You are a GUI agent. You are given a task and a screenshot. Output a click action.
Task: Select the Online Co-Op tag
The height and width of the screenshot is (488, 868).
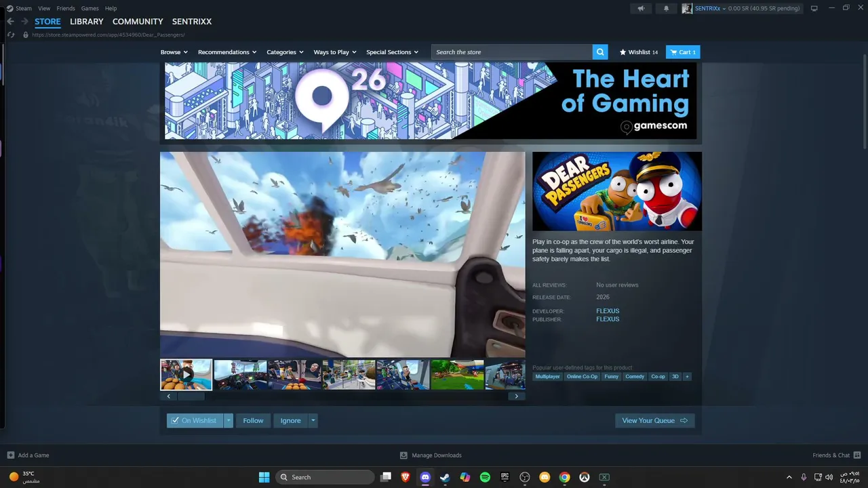click(x=582, y=377)
